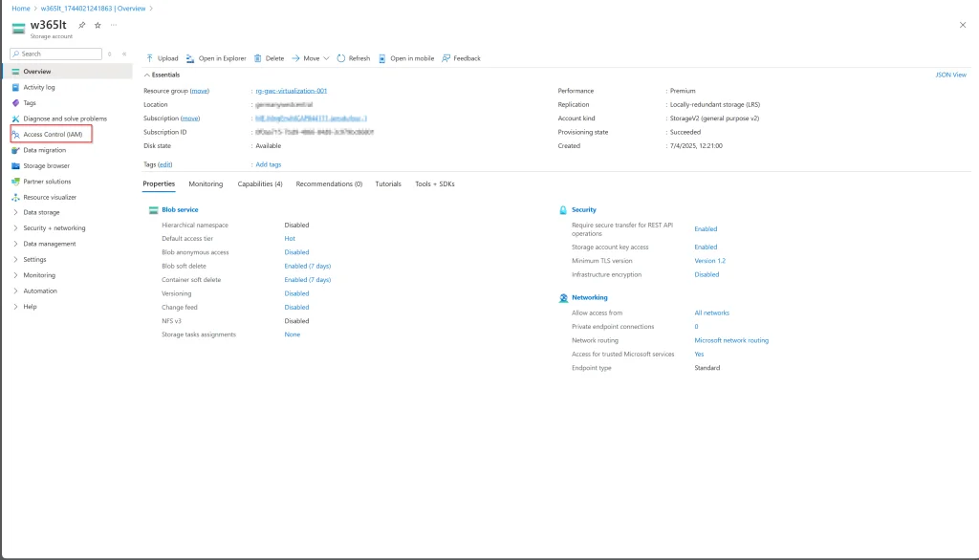The image size is (979, 560).
Task: Expand the Automation menu group
Action: (x=15, y=291)
